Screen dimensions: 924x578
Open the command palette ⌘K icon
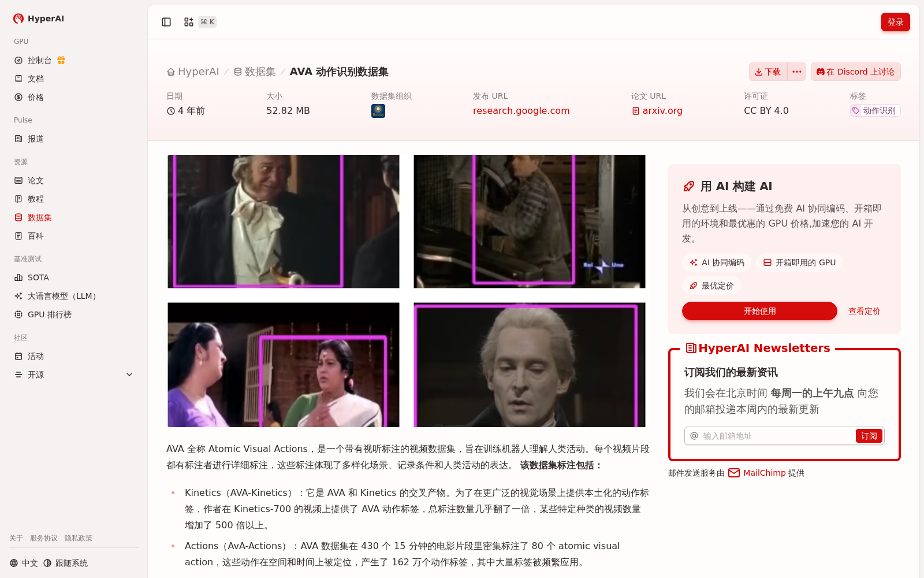[x=200, y=22]
